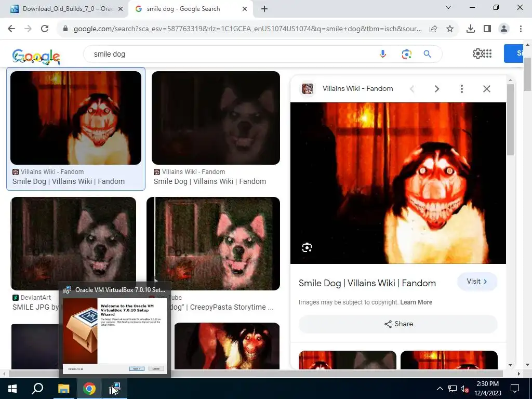The width and height of the screenshot is (532, 399).
Task: Go back using the browser back arrow
Action: (11, 29)
